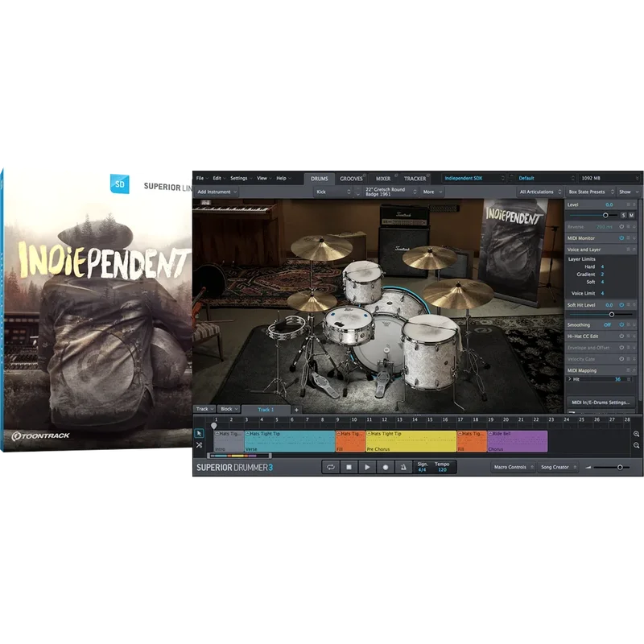644x644 pixels.
Task: Toggle the Reverse power button
Action: coord(621,227)
